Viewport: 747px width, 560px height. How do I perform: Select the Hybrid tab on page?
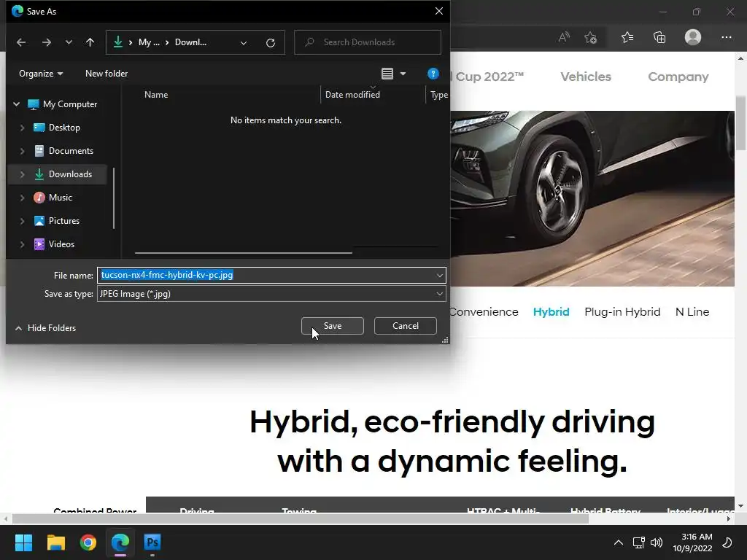(551, 312)
